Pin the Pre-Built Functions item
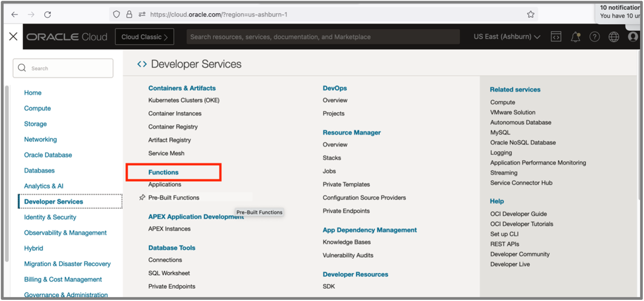Image resolution: width=644 pixels, height=301 pixels. click(x=142, y=197)
